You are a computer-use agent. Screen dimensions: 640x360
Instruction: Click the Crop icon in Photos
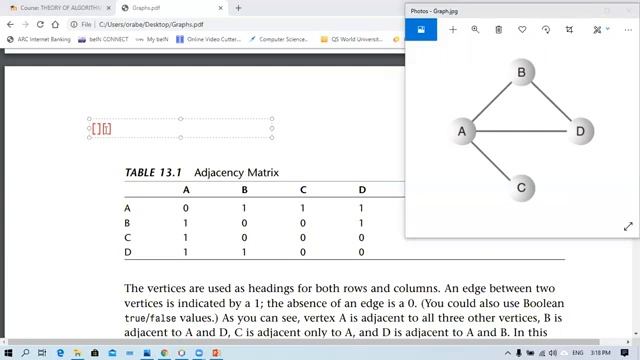(569, 29)
